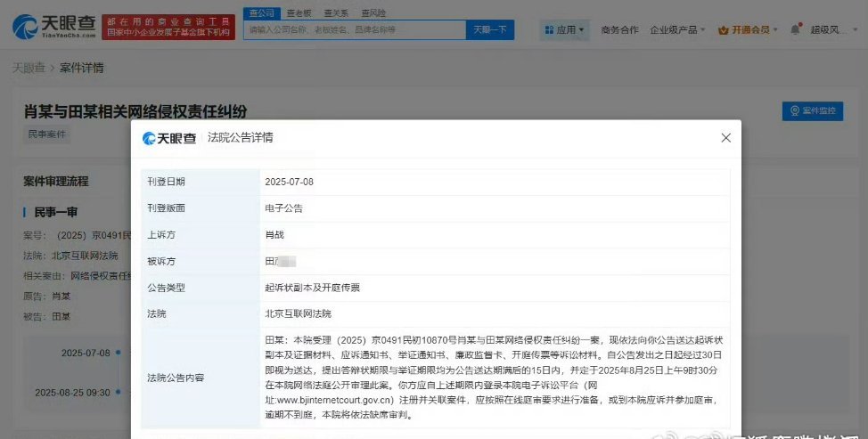Click the 天眼一下 search button
Viewport: 868px width, 439px height.
coord(489,30)
